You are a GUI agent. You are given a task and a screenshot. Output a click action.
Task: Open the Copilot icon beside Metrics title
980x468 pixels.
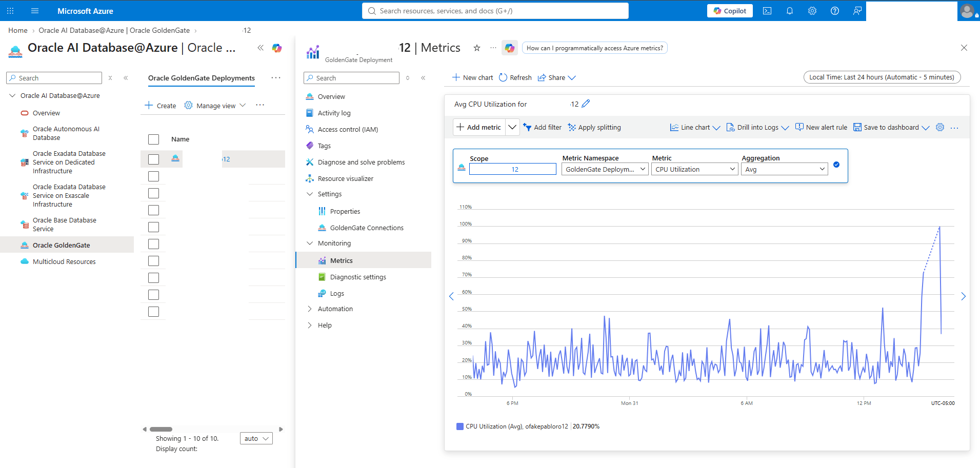coord(510,48)
